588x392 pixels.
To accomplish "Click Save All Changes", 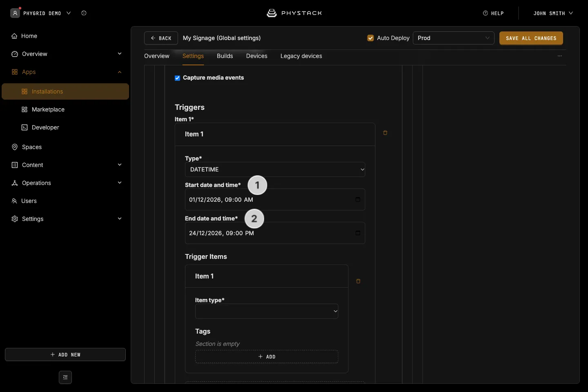I will (531, 38).
